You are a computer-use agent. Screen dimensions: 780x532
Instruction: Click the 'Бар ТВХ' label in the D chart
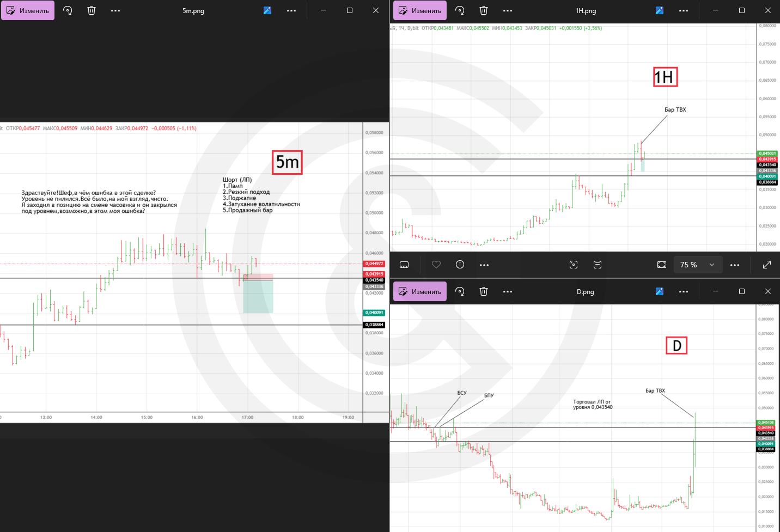pos(655,390)
